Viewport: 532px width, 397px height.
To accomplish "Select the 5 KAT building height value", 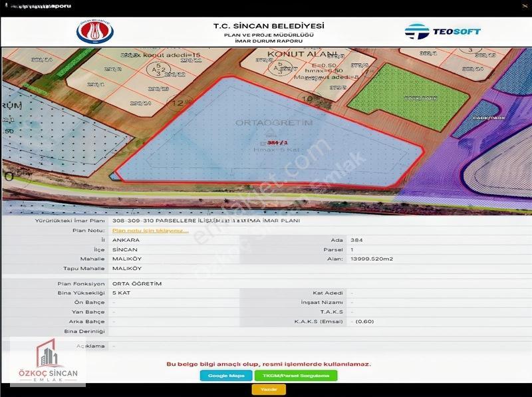I will [x=122, y=293].
